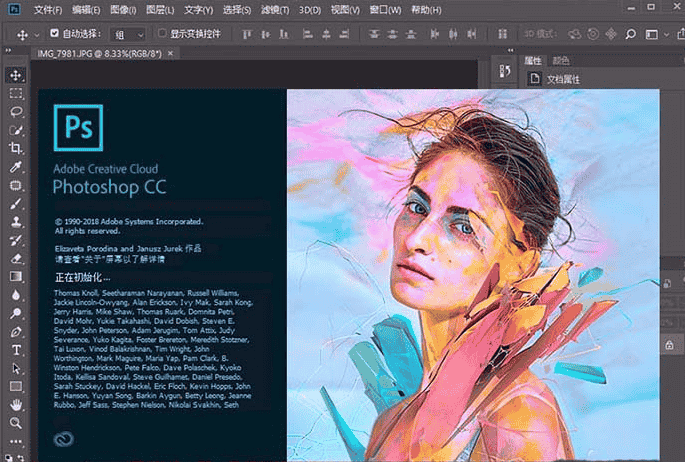Enable the 显示变换控件 checkbox
The width and height of the screenshot is (685, 462).
click(161, 33)
